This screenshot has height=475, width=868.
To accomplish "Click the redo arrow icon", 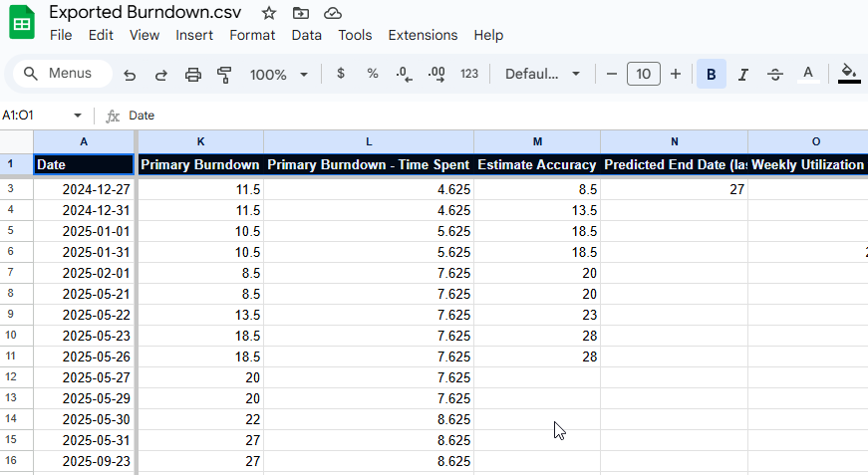I will 161,75.
